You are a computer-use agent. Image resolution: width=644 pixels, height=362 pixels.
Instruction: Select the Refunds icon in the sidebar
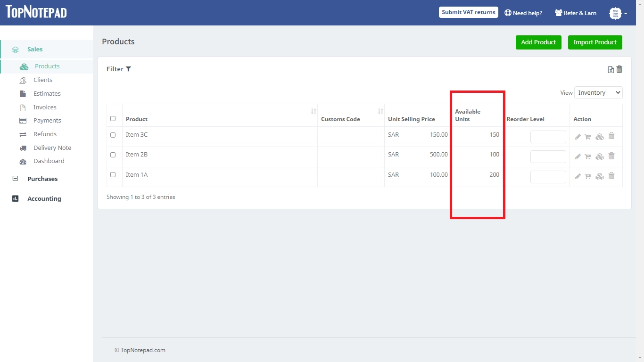[x=23, y=134]
